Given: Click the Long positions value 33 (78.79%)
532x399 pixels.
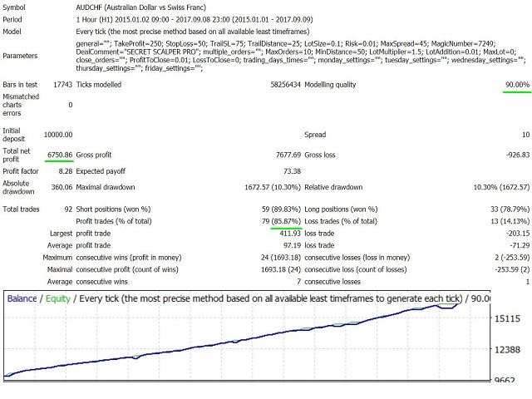Looking at the screenshot, I should 510,209.
